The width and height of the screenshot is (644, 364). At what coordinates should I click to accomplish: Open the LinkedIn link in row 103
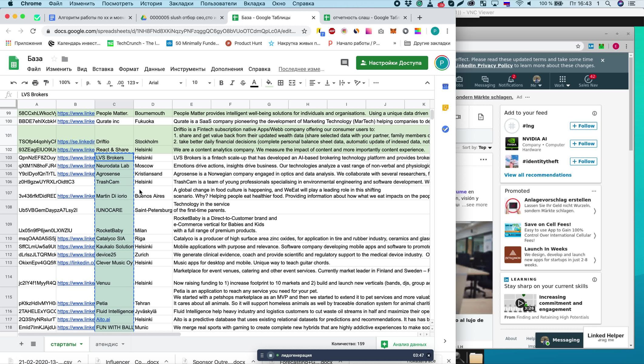pos(76,158)
